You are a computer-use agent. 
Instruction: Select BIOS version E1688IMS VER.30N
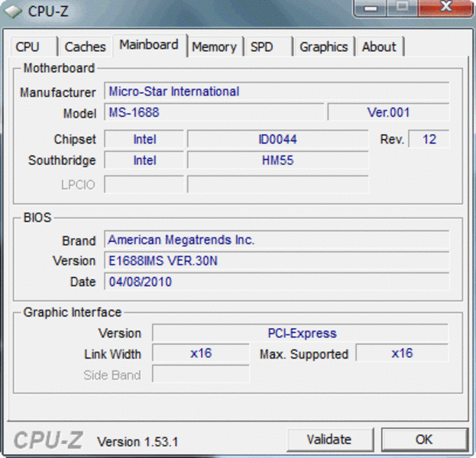click(277, 260)
